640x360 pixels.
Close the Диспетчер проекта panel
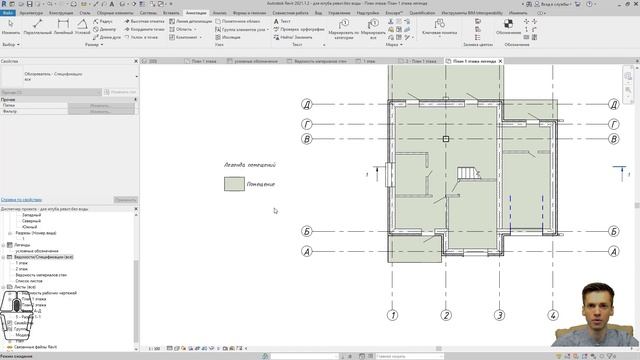tap(136, 209)
